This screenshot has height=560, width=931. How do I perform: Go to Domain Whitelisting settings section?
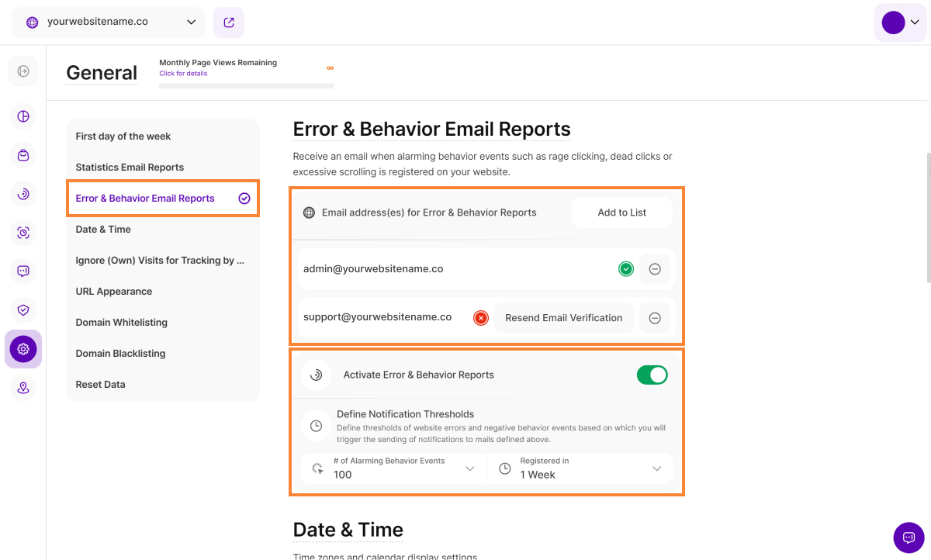tap(121, 323)
